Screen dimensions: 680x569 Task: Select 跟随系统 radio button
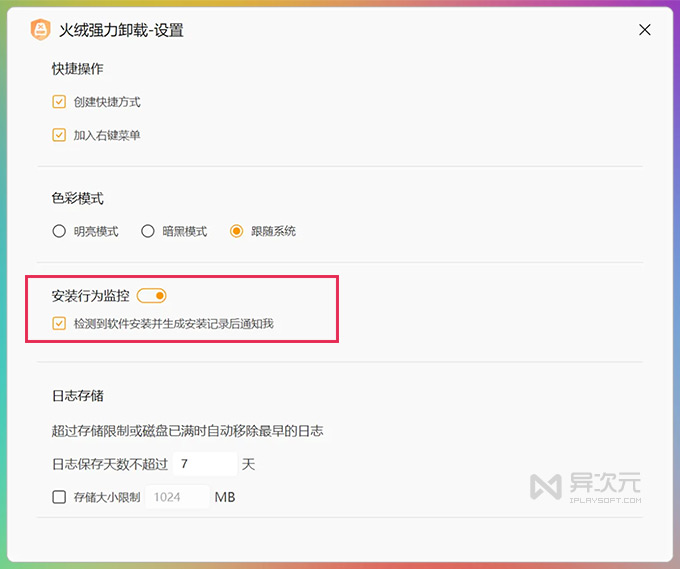tap(236, 231)
